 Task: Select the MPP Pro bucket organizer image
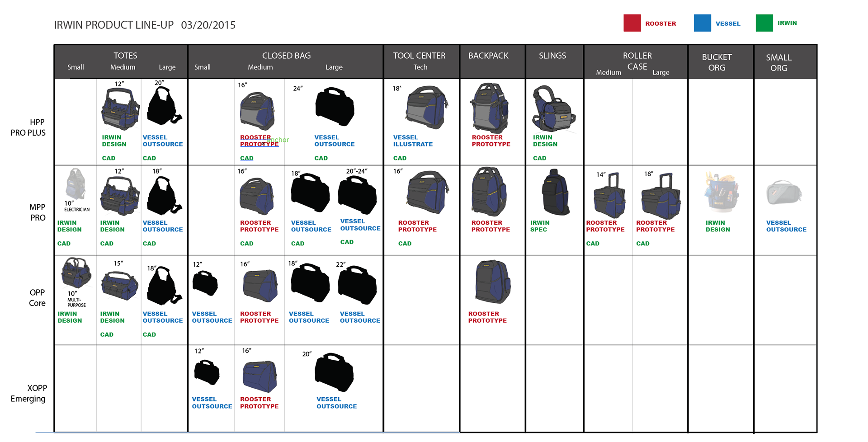[721, 192]
